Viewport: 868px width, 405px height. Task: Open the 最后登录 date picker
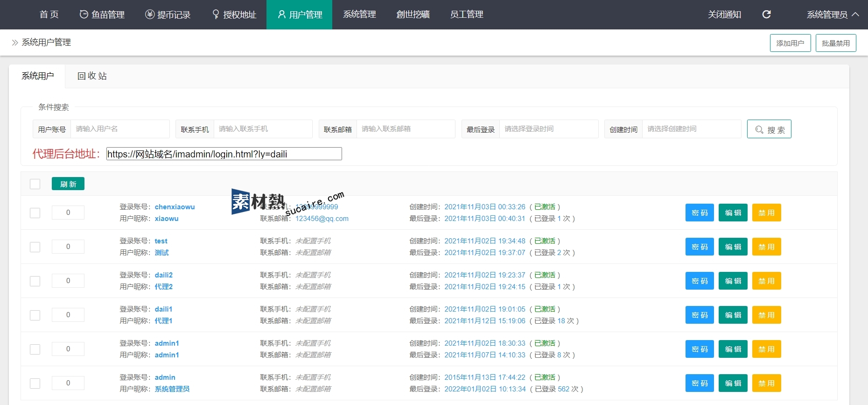tap(548, 129)
